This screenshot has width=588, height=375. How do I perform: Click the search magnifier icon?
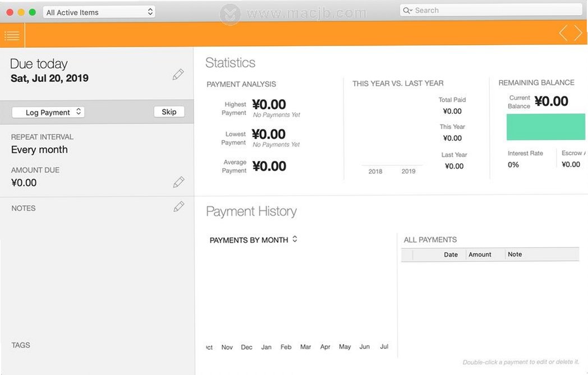(407, 11)
